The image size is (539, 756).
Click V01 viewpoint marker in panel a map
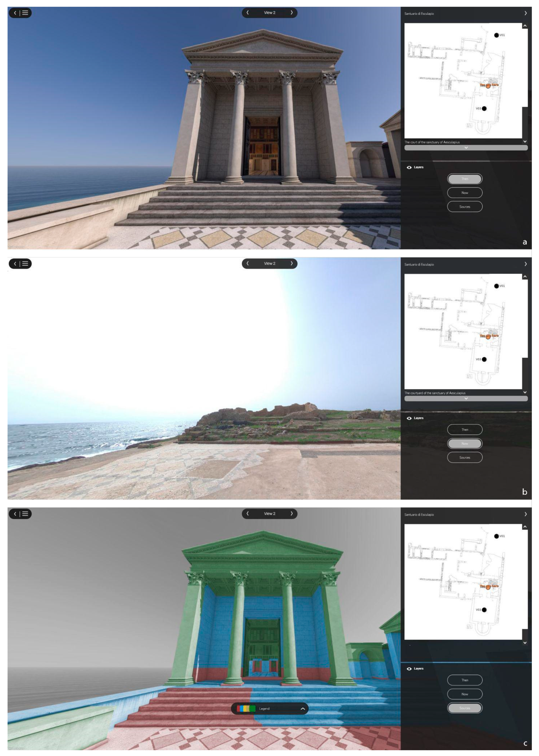coord(496,35)
